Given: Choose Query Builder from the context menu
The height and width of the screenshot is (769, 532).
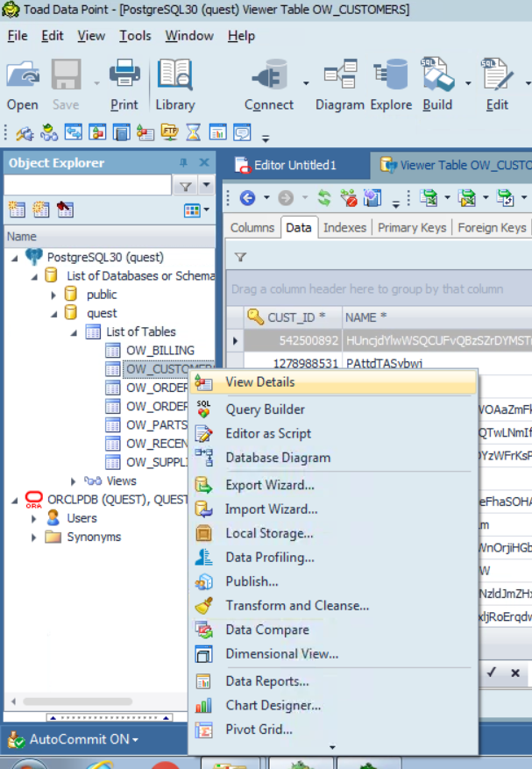Looking at the screenshot, I should pos(333,409).
